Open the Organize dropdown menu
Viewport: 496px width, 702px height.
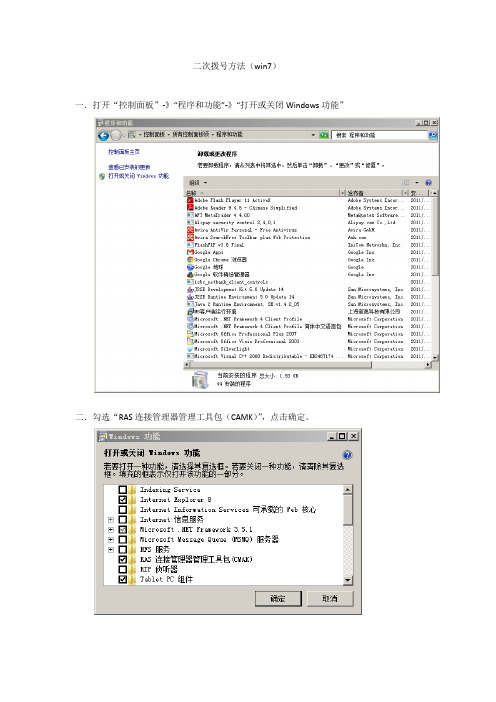point(198,183)
